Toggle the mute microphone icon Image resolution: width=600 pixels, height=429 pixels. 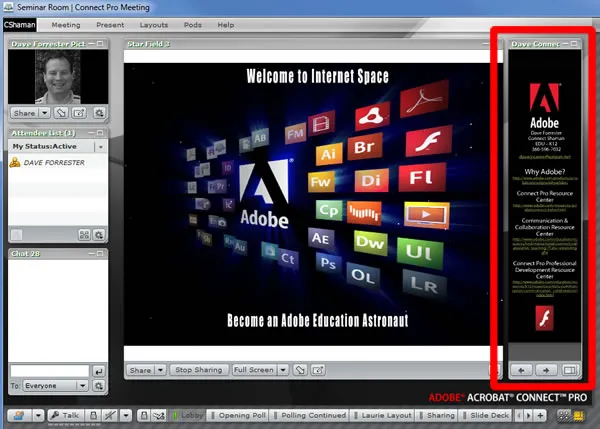click(110, 415)
